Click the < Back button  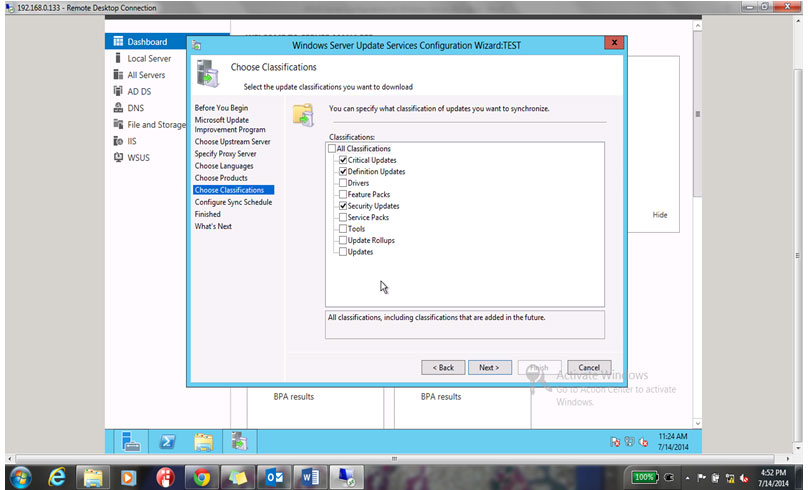[x=443, y=367]
